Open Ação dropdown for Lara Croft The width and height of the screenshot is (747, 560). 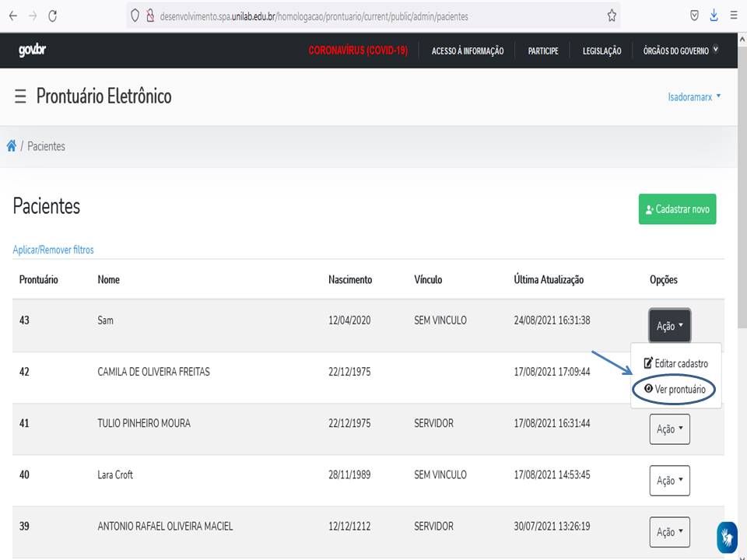669,481
